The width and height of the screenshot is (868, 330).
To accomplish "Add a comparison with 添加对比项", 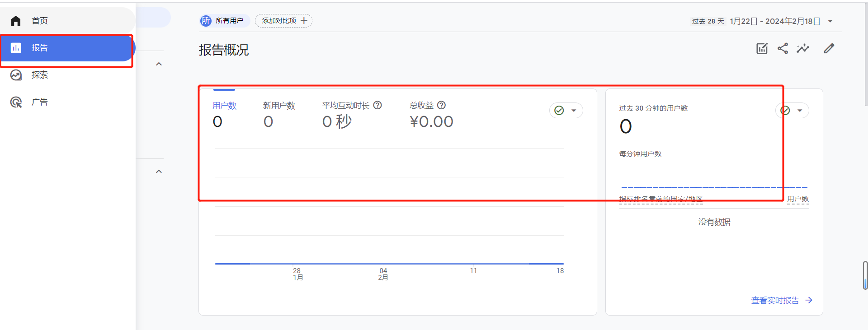I will click(283, 21).
